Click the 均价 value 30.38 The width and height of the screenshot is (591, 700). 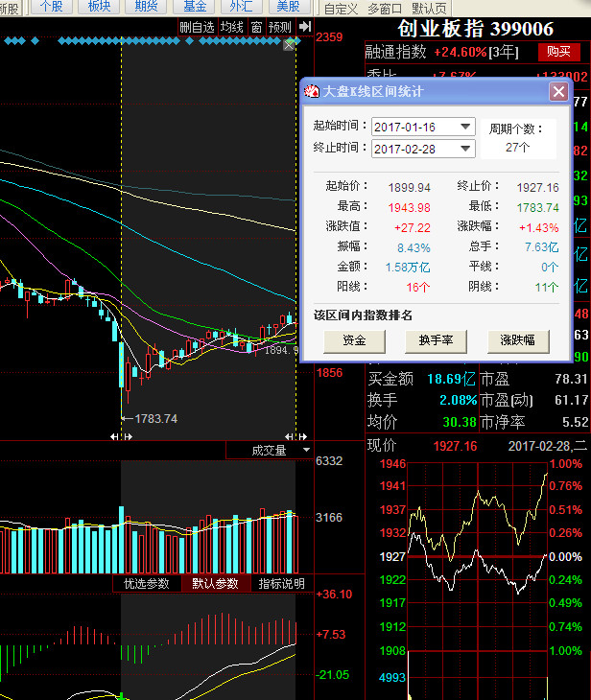[460, 422]
